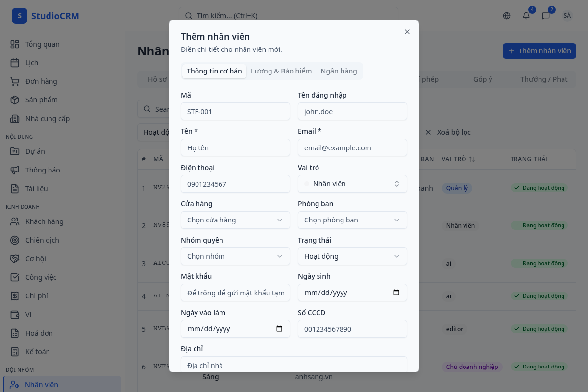This screenshot has width=588, height=392.
Task: Click the Thêm nhân viên button
Action: (539, 51)
